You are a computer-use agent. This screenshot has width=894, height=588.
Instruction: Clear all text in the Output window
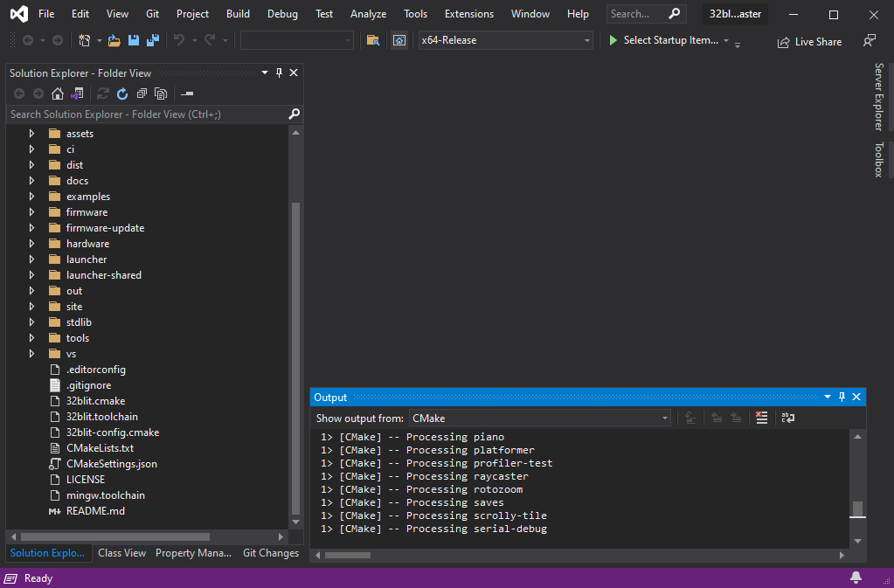pyautogui.click(x=761, y=419)
